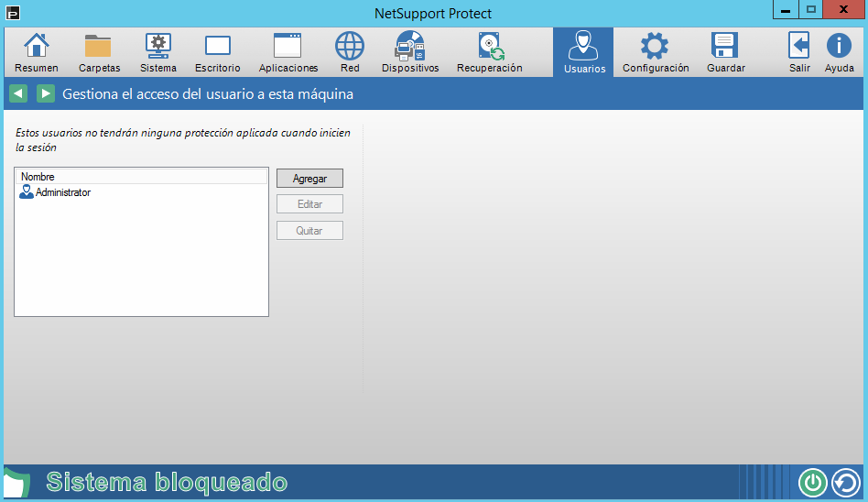Viewport: 868px width, 502px height.
Task: Open Ayuda help information
Action: [840, 53]
